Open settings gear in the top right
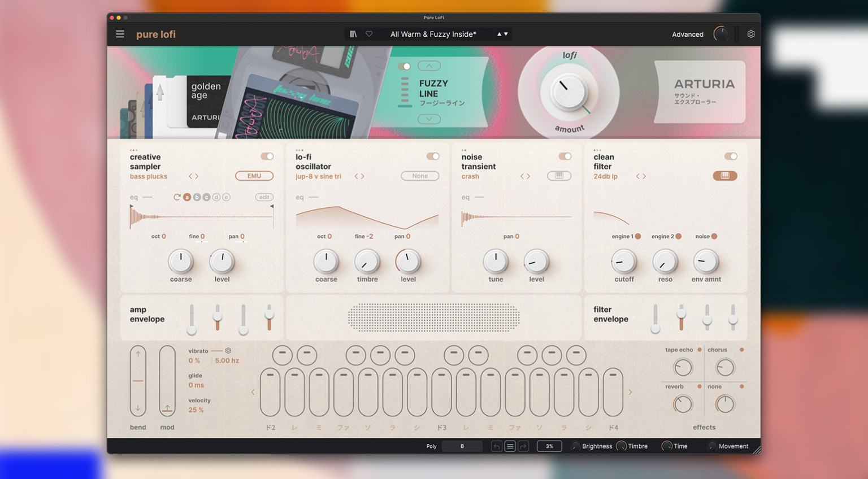 pyautogui.click(x=750, y=34)
